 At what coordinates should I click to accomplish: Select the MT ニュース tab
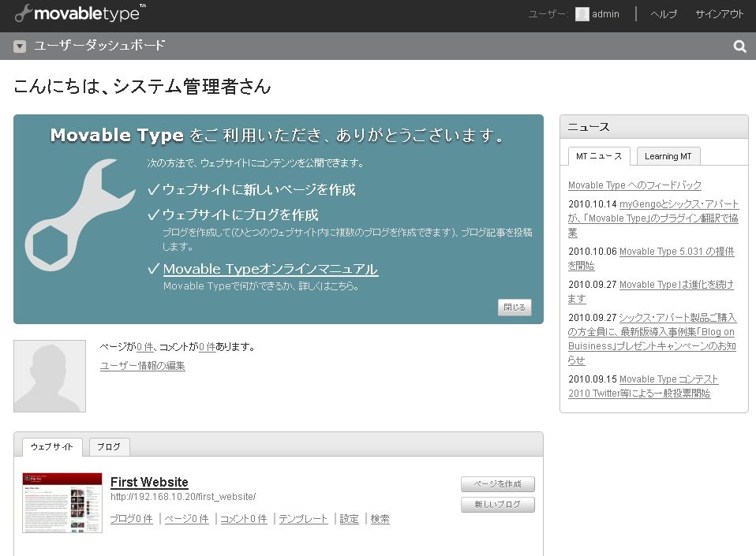(x=599, y=156)
